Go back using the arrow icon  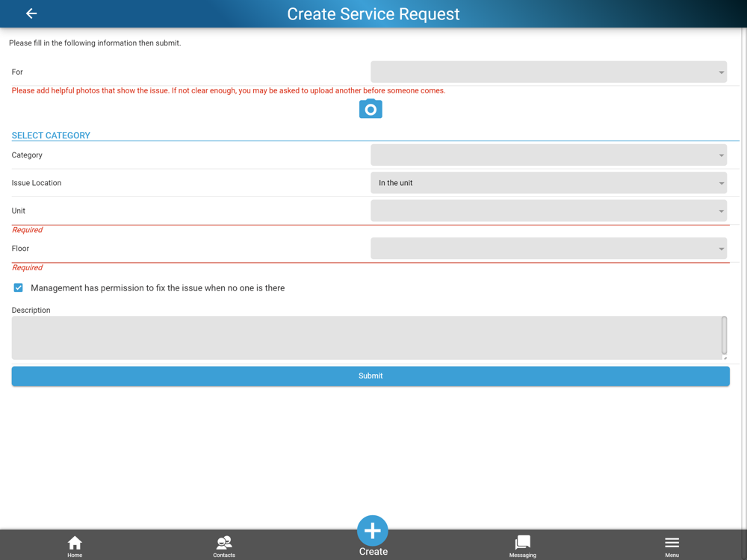click(31, 13)
